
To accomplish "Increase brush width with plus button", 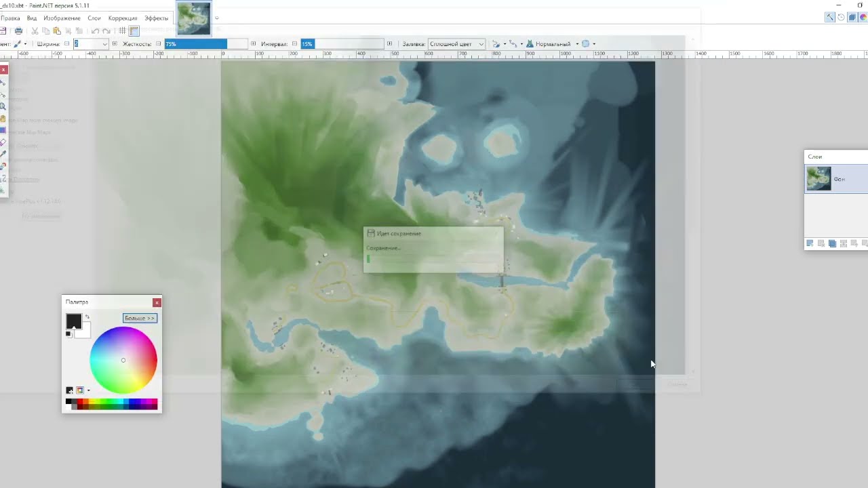I will 115,44.
